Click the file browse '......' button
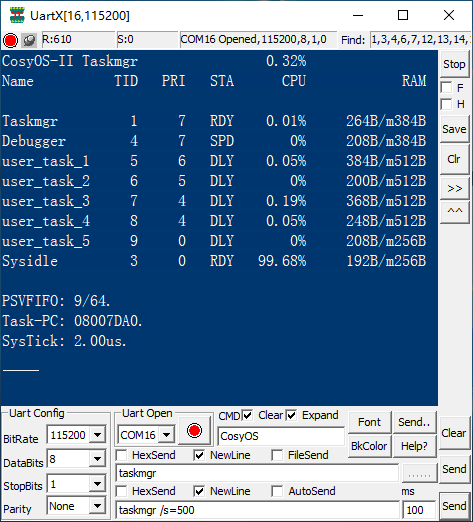The height and width of the screenshot is (522, 473). [419, 473]
